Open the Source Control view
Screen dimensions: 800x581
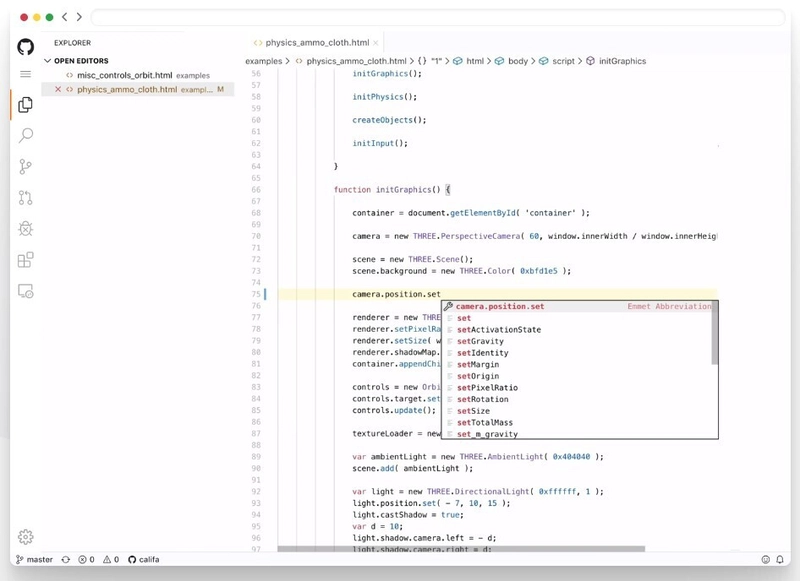click(26, 167)
